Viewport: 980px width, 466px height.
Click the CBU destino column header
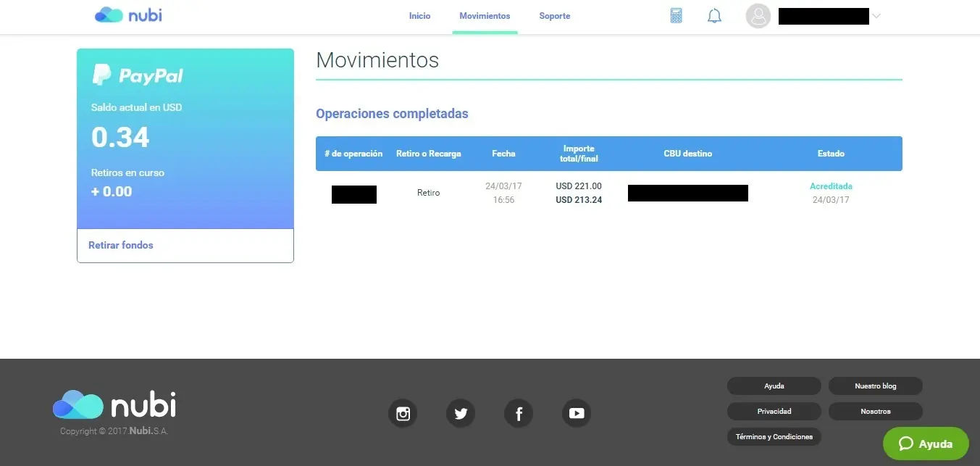pyautogui.click(x=688, y=154)
